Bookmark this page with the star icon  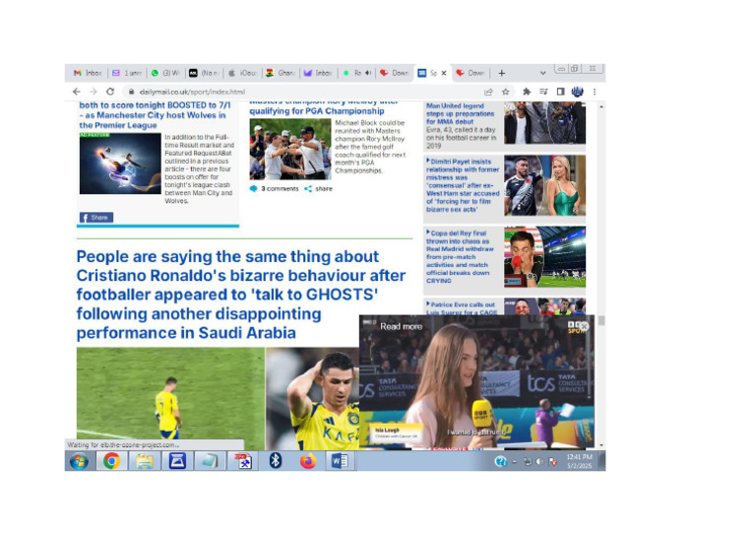coord(505,92)
